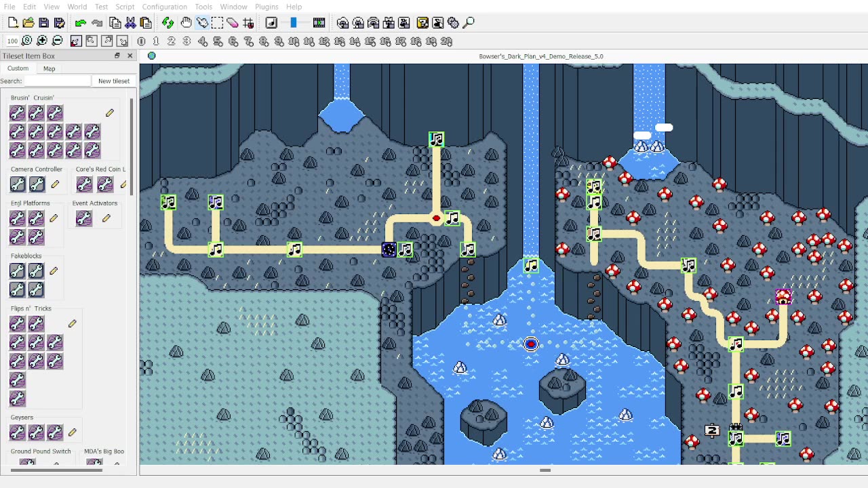Edit the Camera Controller tileset with pencil
Viewport: 868px width, 488px height.
tap(55, 184)
